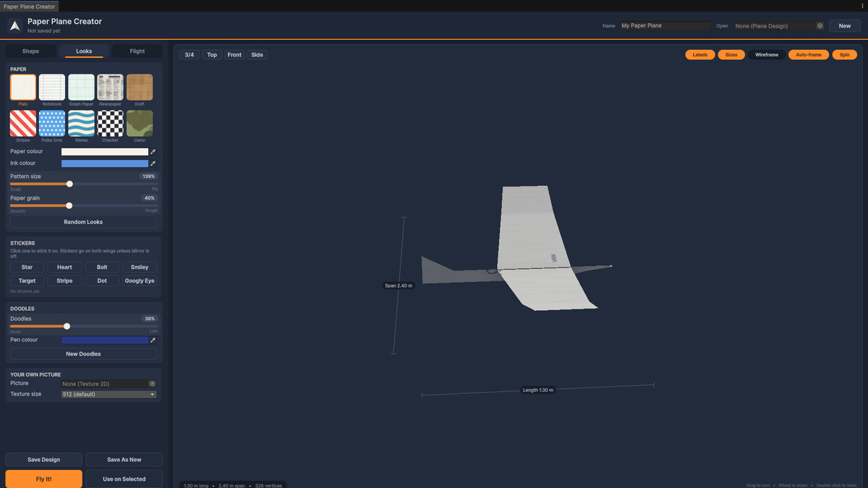This screenshot has width=868, height=488.
Task: Click the Pen colour eyedropper icon
Action: click(x=153, y=340)
